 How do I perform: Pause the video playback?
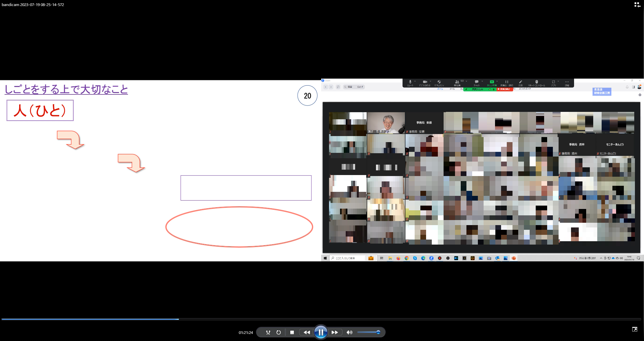[321, 332]
